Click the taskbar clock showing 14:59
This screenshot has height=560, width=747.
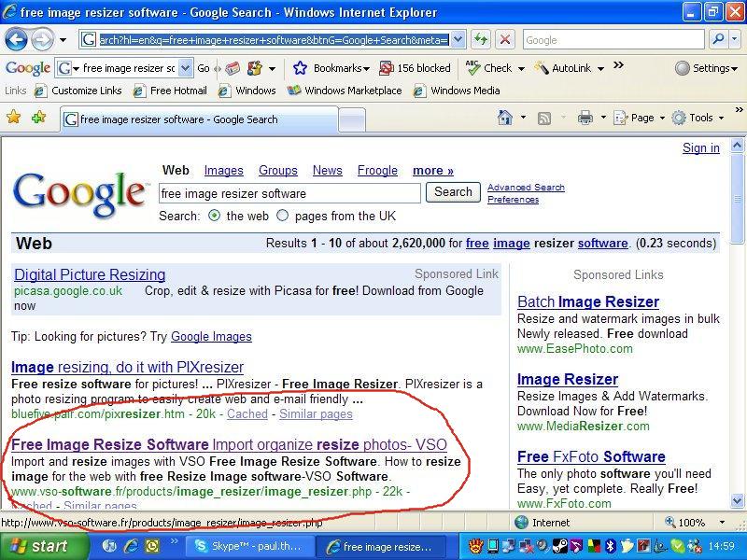click(721, 546)
